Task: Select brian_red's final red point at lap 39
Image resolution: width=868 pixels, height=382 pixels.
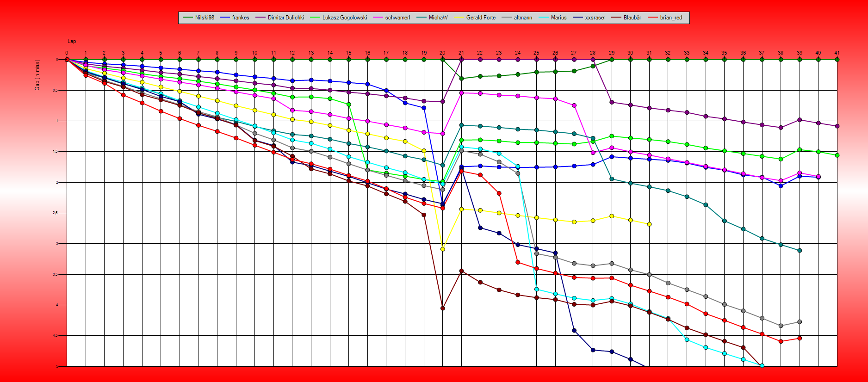Action: coord(800,338)
